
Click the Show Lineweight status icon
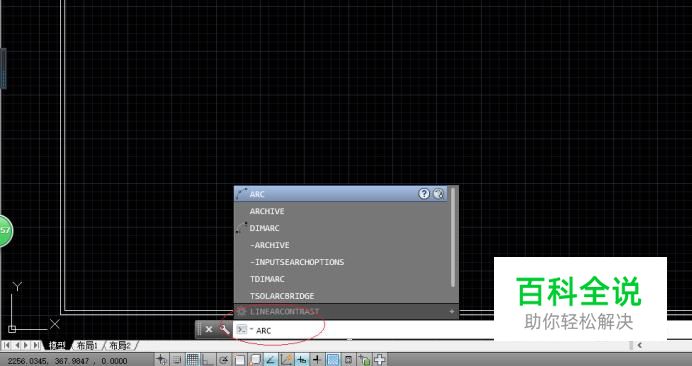[317, 359]
